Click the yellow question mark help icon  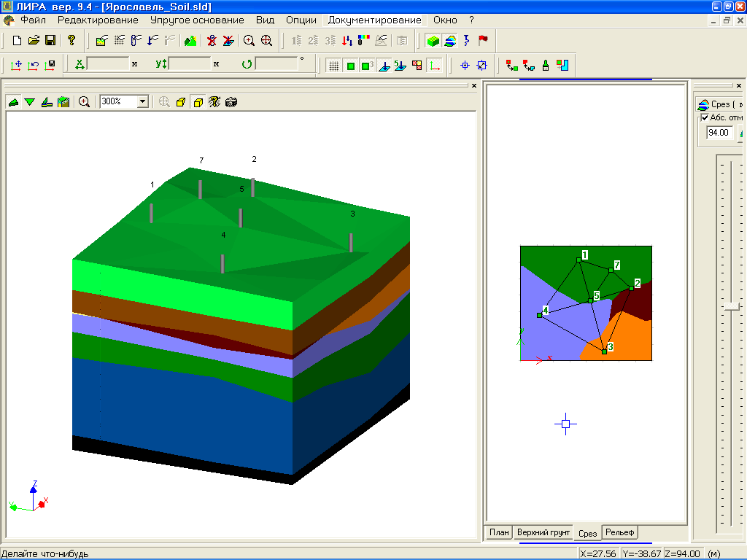pyautogui.click(x=71, y=41)
